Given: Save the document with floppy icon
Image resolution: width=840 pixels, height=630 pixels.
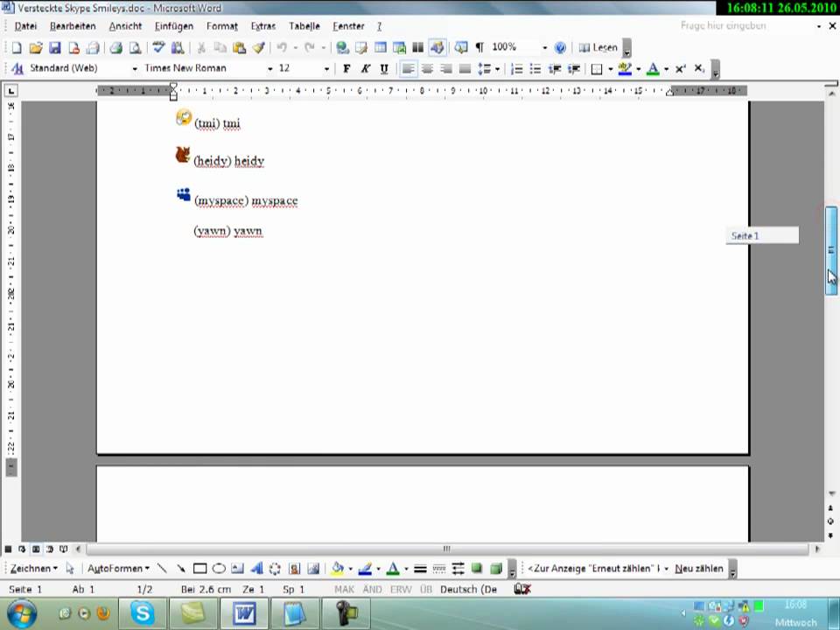Looking at the screenshot, I should coord(54,47).
